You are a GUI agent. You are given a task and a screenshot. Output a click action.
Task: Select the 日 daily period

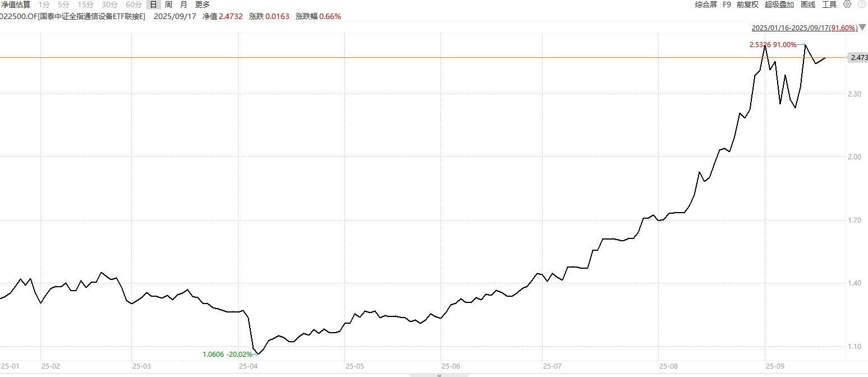point(153,4)
